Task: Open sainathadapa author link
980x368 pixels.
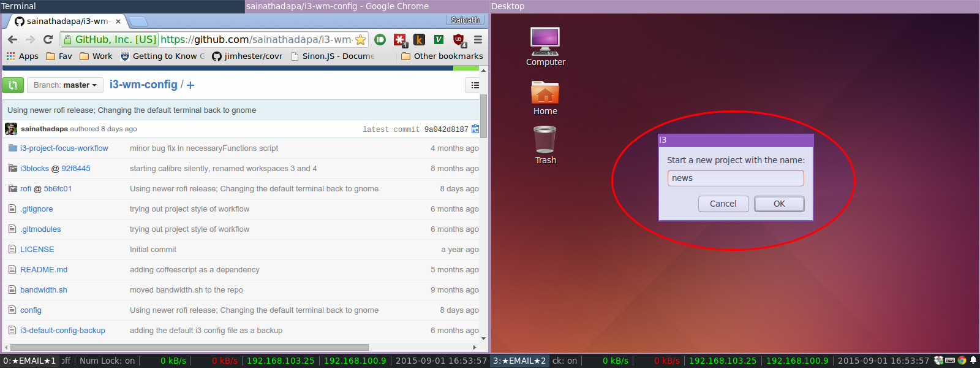Action: pyautogui.click(x=44, y=129)
